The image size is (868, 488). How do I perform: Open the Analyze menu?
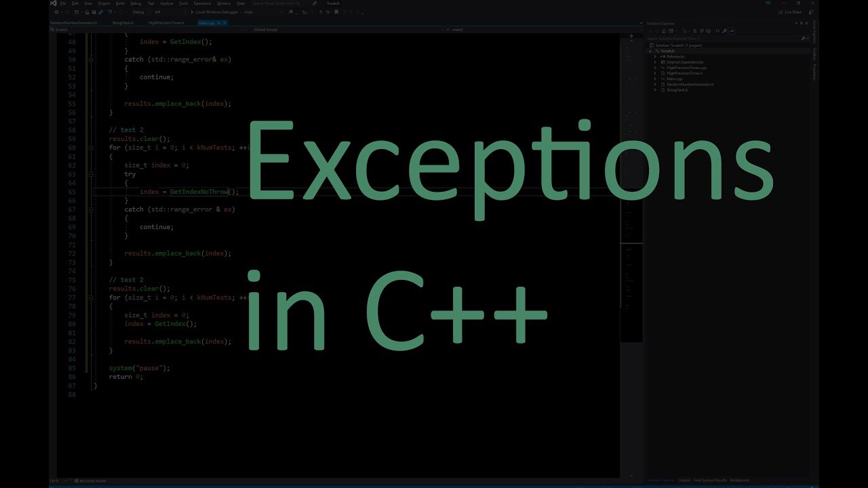tap(166, 3)
